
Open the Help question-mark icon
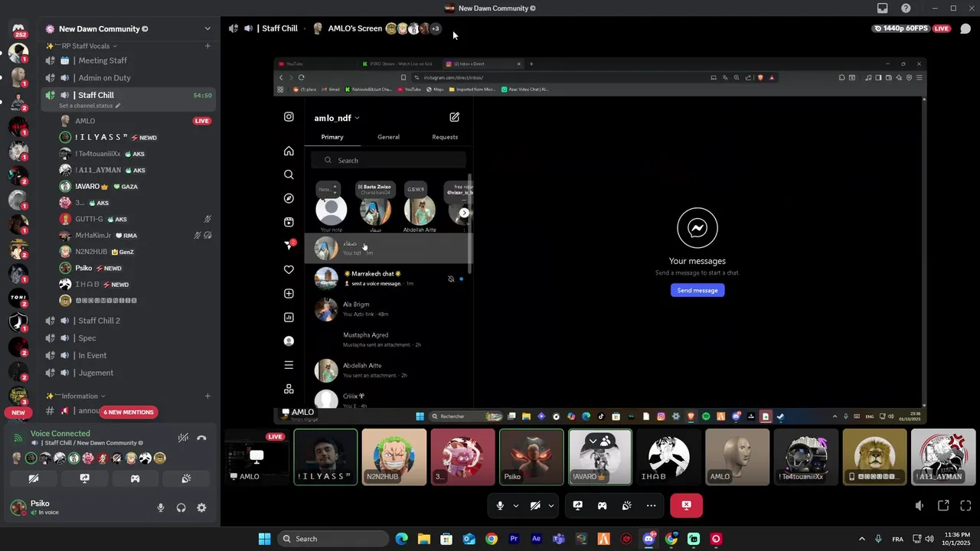coord(906,8)
